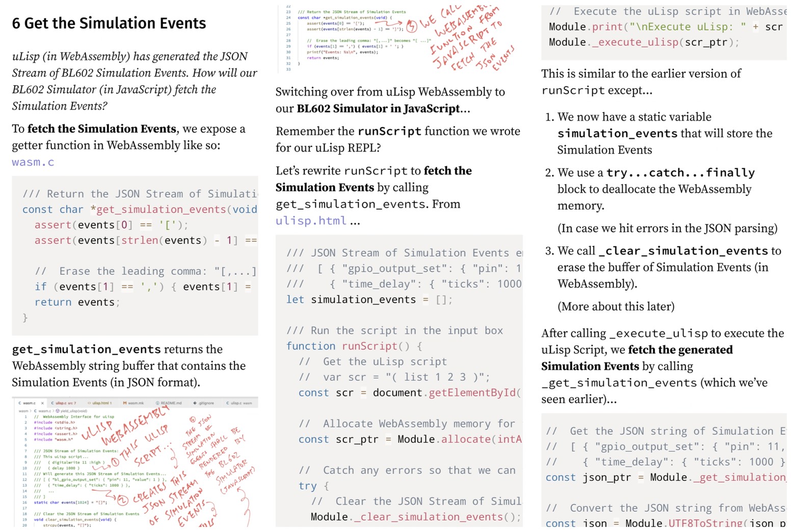This screenshot has height=532, width=799.
Task: Click the "6 Get the Simulation Events" heading
Action: [x=109, y=23]
